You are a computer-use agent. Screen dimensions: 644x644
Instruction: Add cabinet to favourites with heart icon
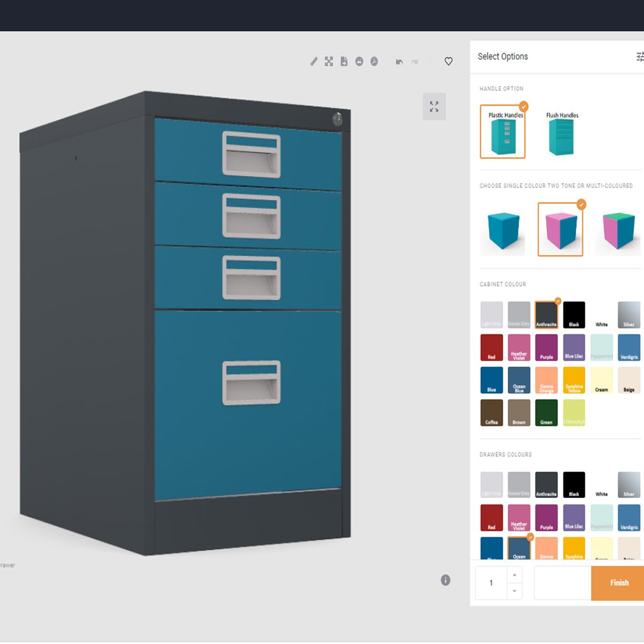click(449, 62)
